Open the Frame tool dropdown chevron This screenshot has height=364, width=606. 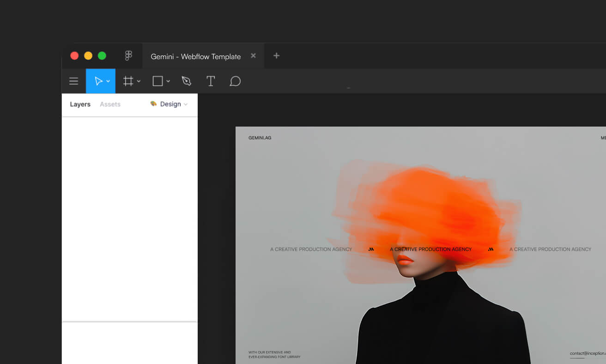pyautogui.click(x=139, y=81)
